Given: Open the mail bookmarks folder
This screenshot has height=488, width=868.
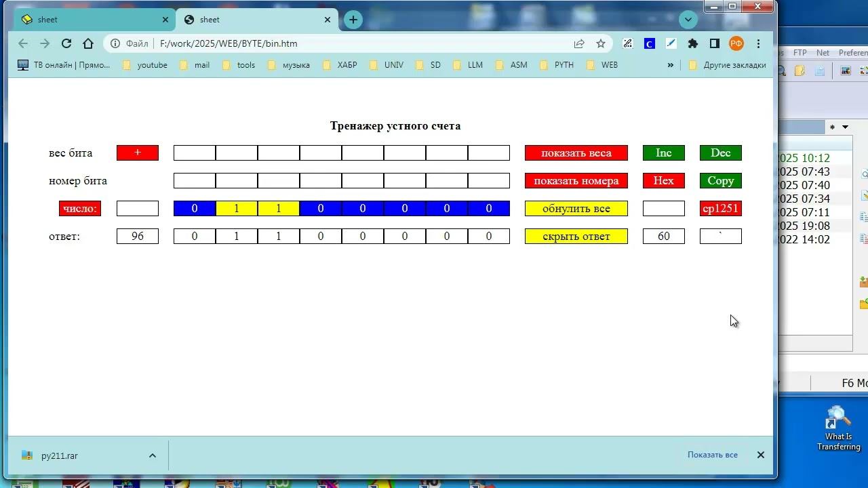Looking at the screenshot, I should click(x=194, y=65).
